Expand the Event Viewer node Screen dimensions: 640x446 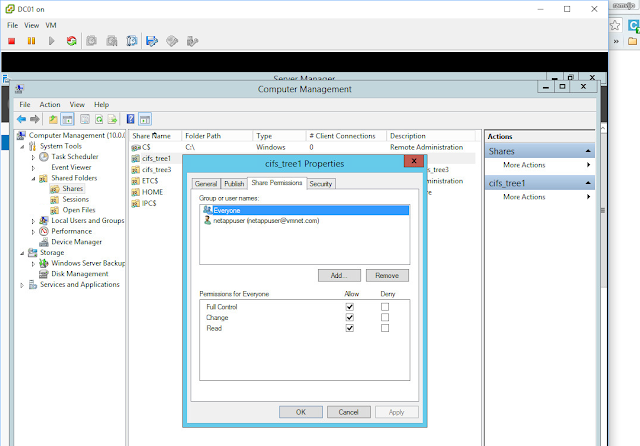(33, 168)
